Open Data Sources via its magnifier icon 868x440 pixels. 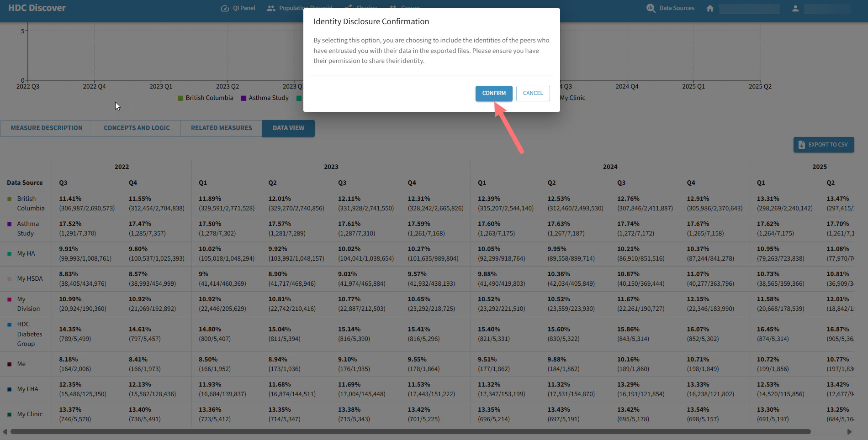click(651, 8)
